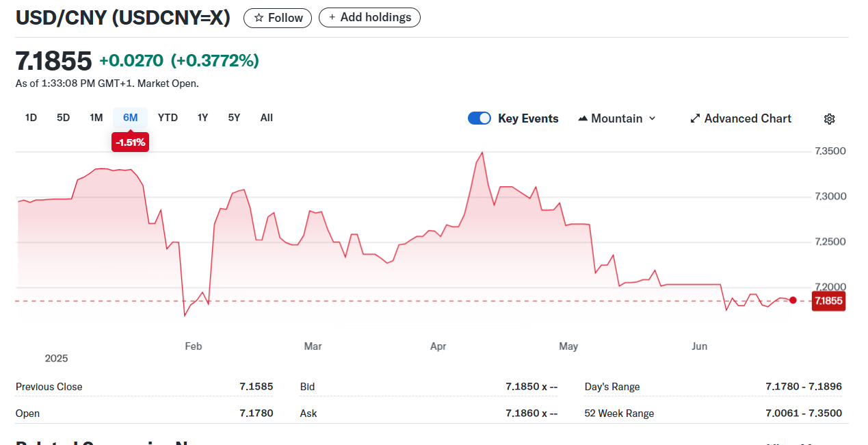This screenshot has width=868, height=445.
Task: Open the Advanced Chart link
Action: (747, 119)
